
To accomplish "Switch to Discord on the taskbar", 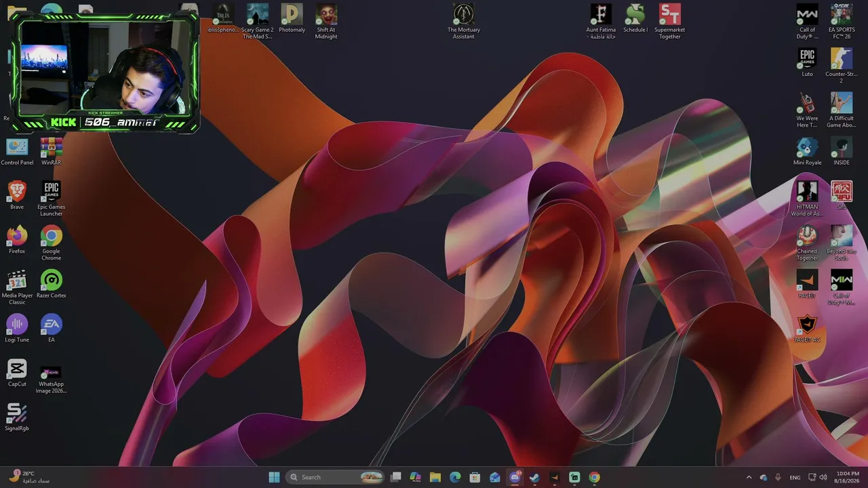I will tap(515, 477).
